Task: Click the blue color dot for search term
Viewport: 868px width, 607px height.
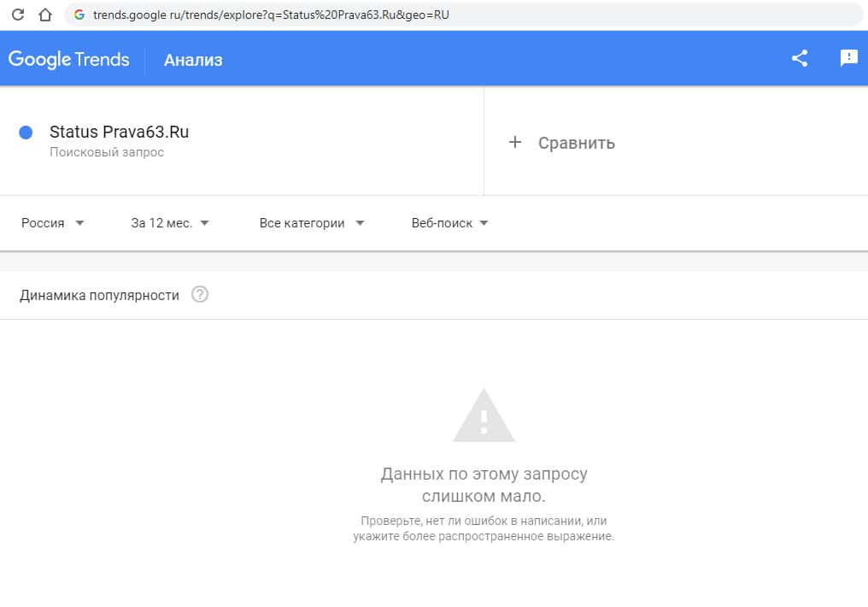Action: pyautogui.click(x=26, y=133)
